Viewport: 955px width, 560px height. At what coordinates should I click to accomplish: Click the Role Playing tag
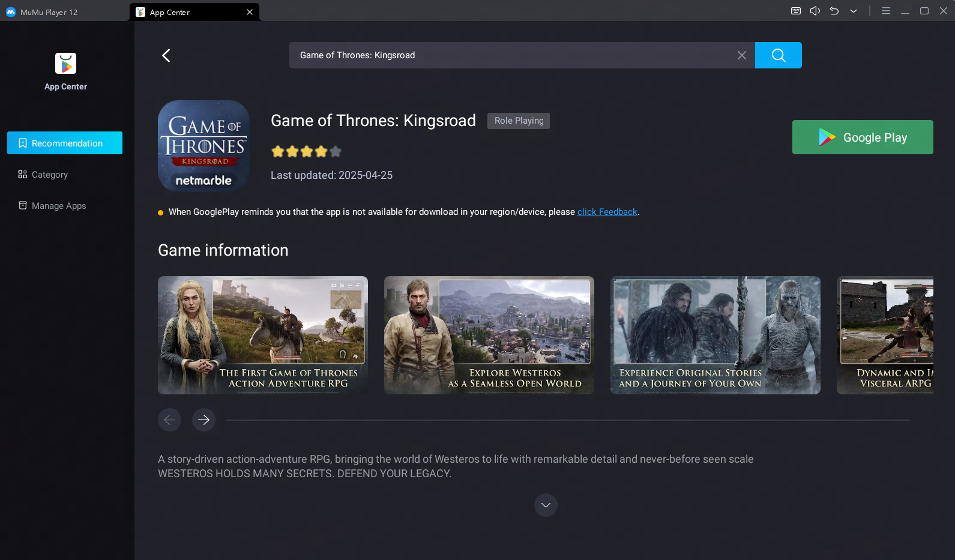519,121
